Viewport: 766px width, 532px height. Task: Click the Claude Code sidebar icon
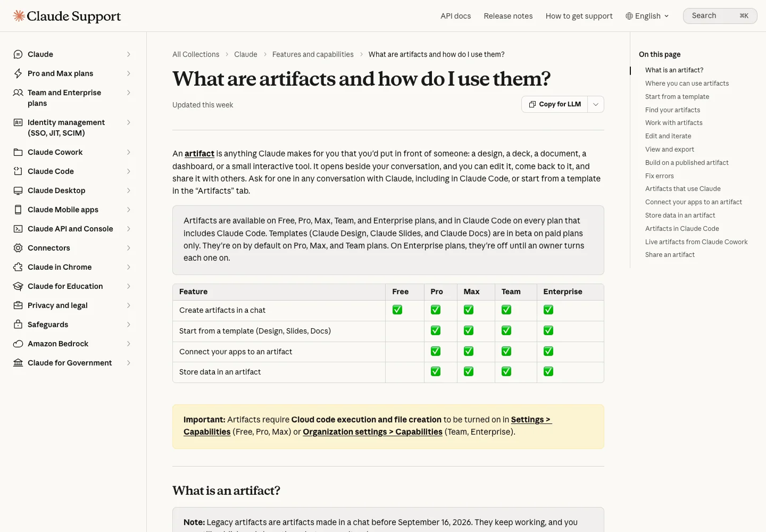point(18,171)
